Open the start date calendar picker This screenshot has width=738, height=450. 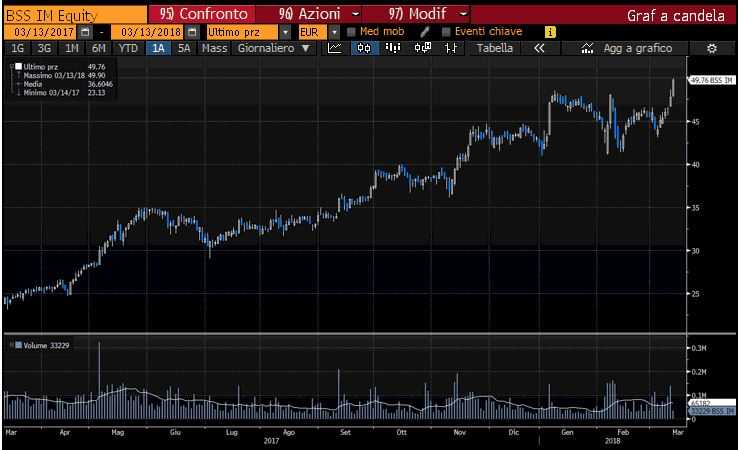point(85,32)
